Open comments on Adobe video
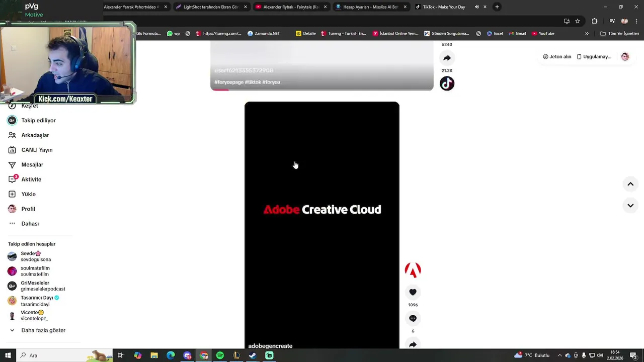The height and width of the screenshot is (362, 644). pyautogui.click(x=413, y=318)
